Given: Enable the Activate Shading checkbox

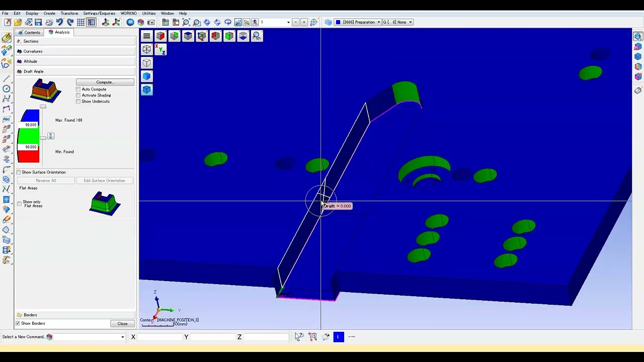Looking at the screenshot, I should (x=78, y=95).
